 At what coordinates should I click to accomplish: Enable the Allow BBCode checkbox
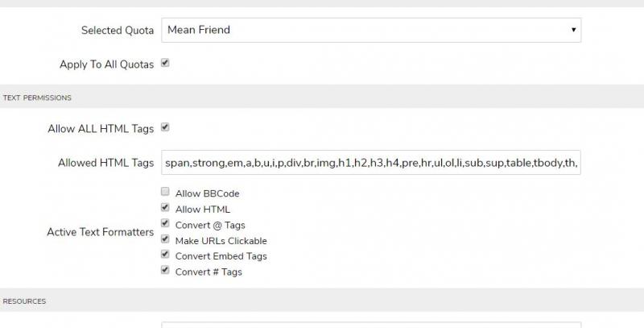point(165,193)
